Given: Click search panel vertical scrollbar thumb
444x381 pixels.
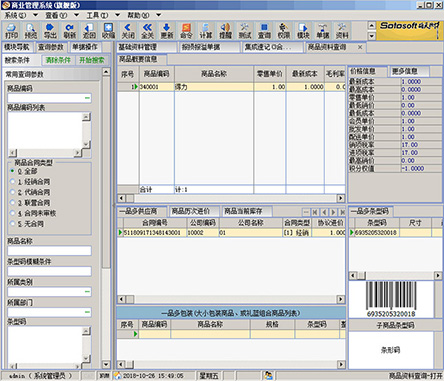Looking at the screenshot, I should click(x=106, y=172).
